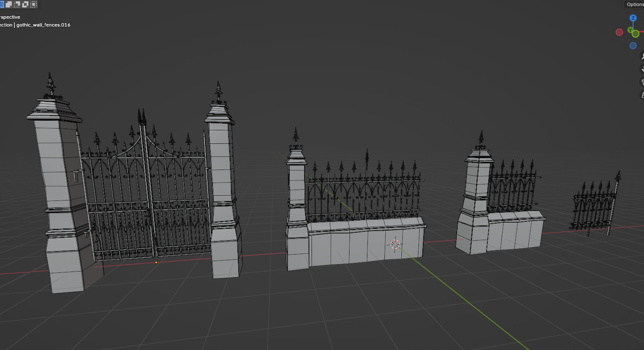The width and height of the screenshot is (644, 350).
Task: Click the yellow-green front axis circle on gizmo
Action: (x=636, y=34)
